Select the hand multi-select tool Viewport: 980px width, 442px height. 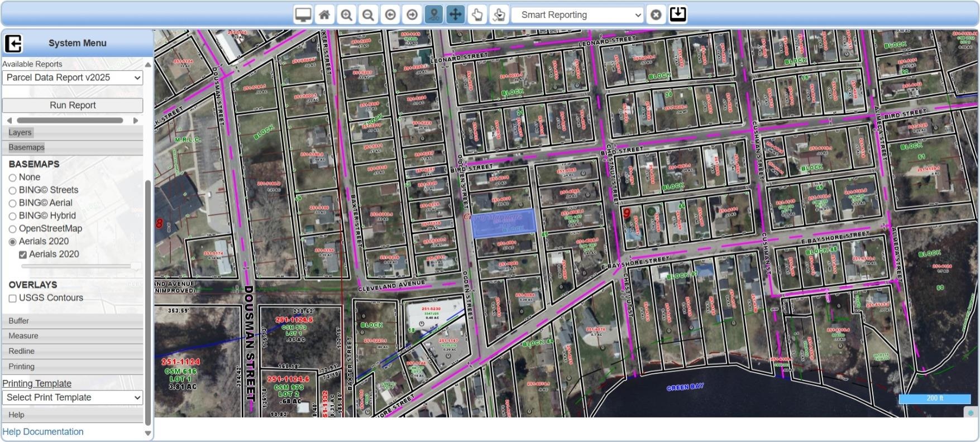[x=499, y=15]
